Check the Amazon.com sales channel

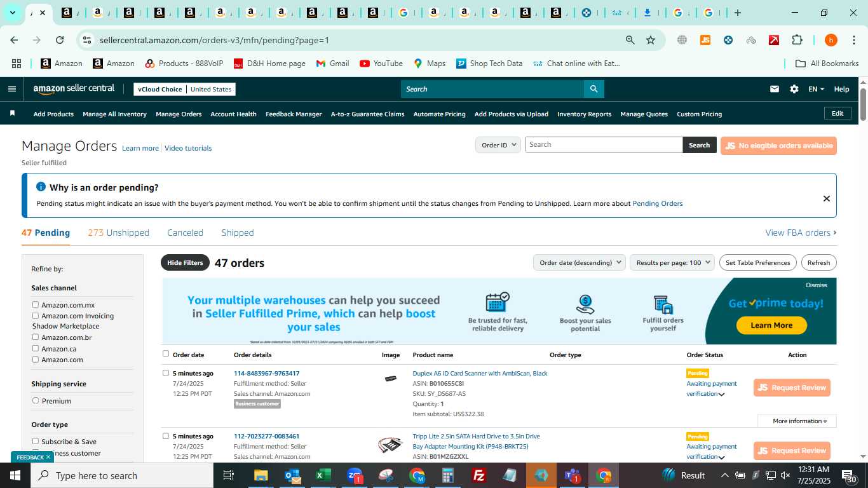pos(36,359)
